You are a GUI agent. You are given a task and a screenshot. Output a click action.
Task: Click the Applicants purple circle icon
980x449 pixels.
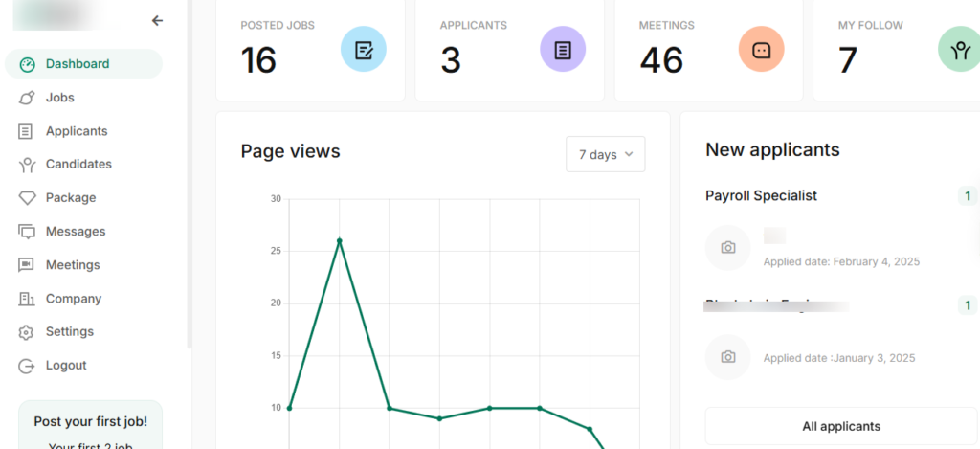pos(563,50)
